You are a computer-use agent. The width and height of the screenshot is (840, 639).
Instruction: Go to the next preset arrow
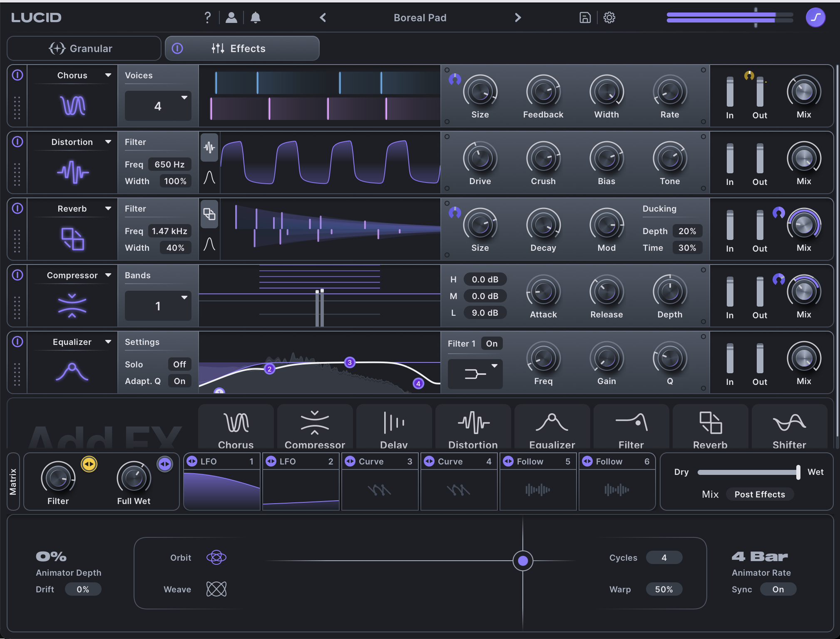518,17
